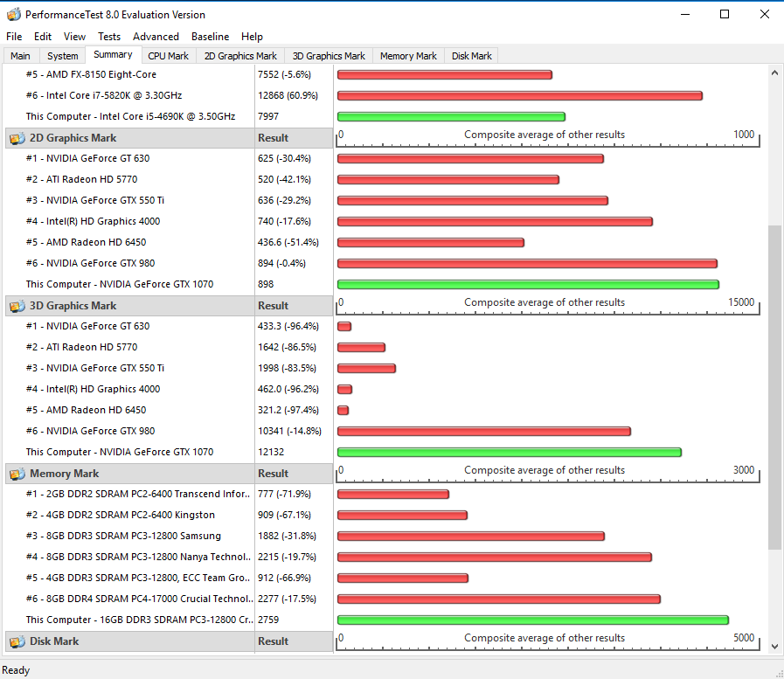
Task: Click the scrollbar up arrow
Action: coord(774,73)
